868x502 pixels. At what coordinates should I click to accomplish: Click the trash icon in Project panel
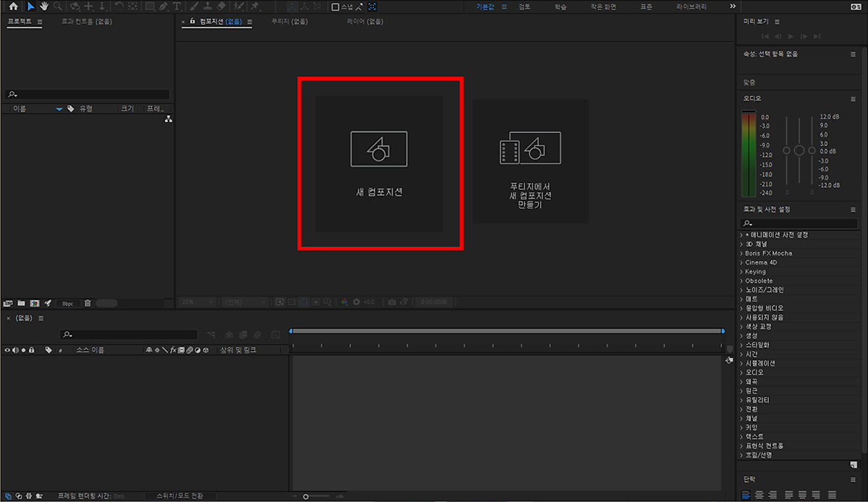pos(88,303)
